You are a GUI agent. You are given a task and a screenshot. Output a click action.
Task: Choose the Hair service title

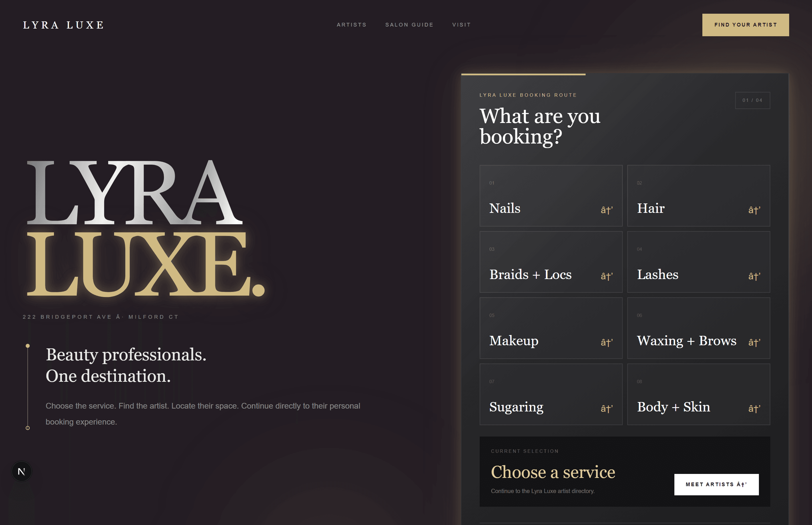tap(651, 208)
